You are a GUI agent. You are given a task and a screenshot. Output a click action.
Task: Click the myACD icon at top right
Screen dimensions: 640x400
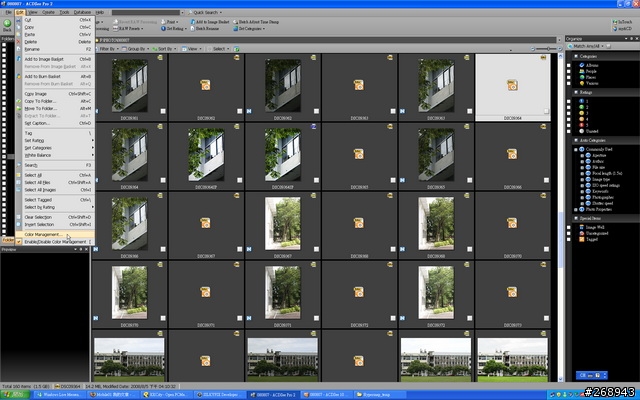coord(615,29)
